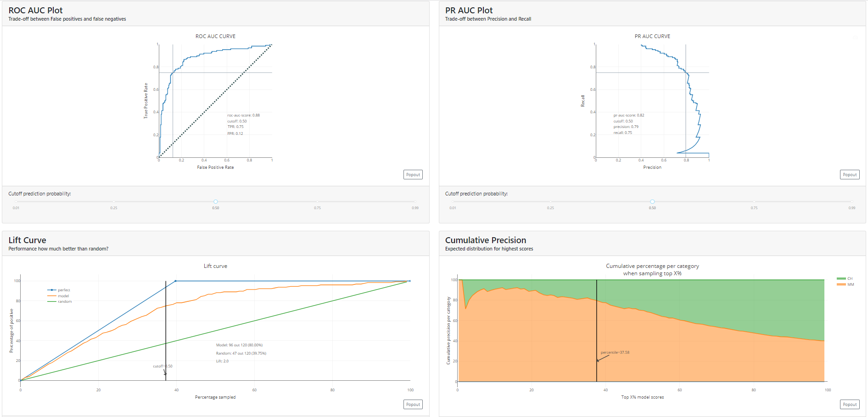Click the 'Top X% model scores' axis label
Screen dimensions: 868x417
click(642, 397)
